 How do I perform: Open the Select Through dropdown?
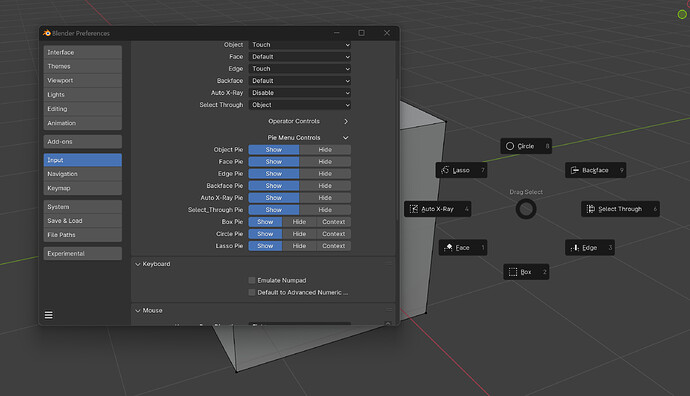(x=300, y=105)
